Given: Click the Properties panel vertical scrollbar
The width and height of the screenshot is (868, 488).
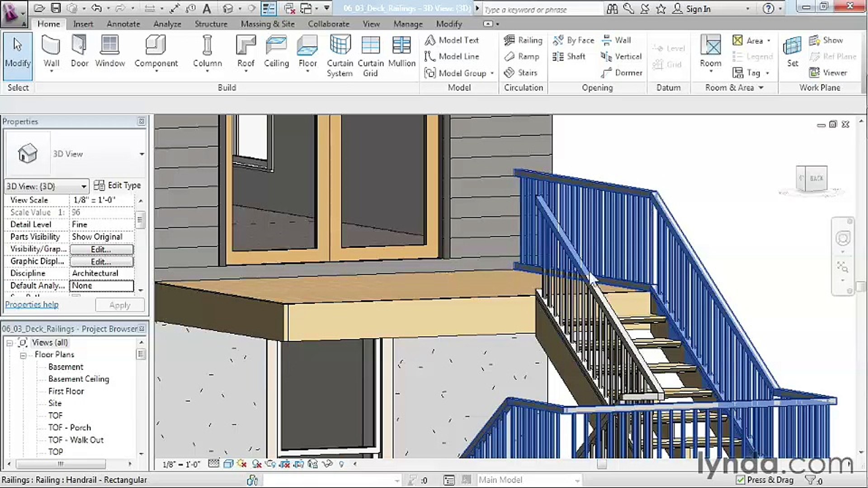Looking at the screenshot, I should point(140,221).
